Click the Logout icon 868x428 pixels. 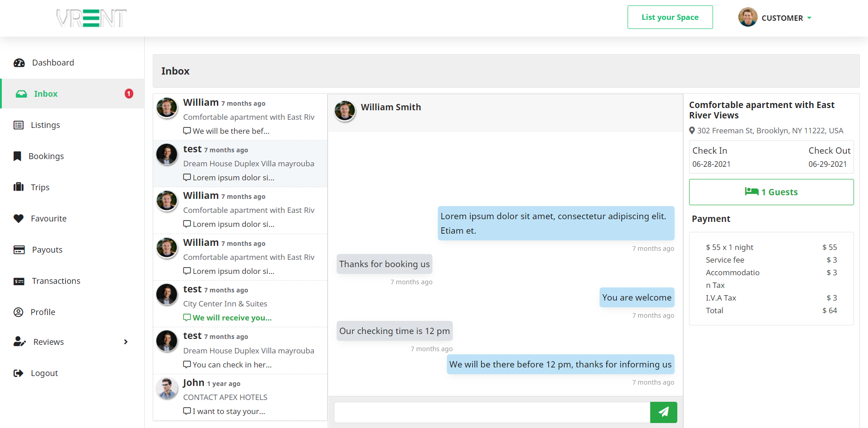pos(19,373)
